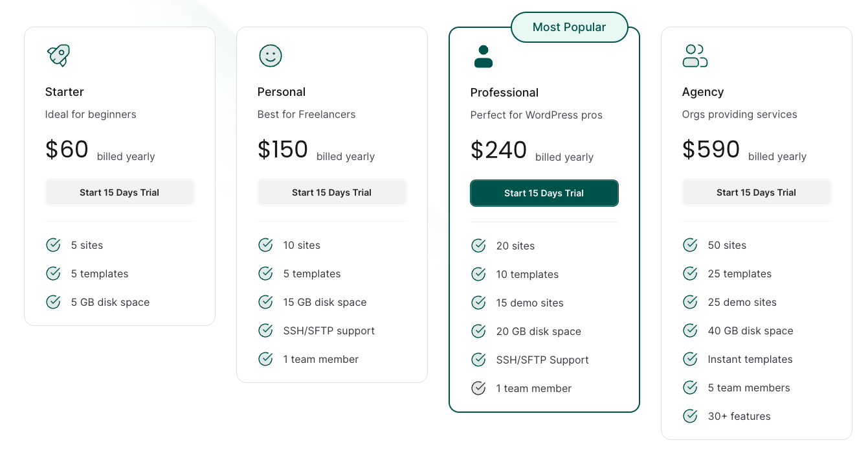Click the Most Popular badge
Screen dimensions: 868x451
point(569,27)
